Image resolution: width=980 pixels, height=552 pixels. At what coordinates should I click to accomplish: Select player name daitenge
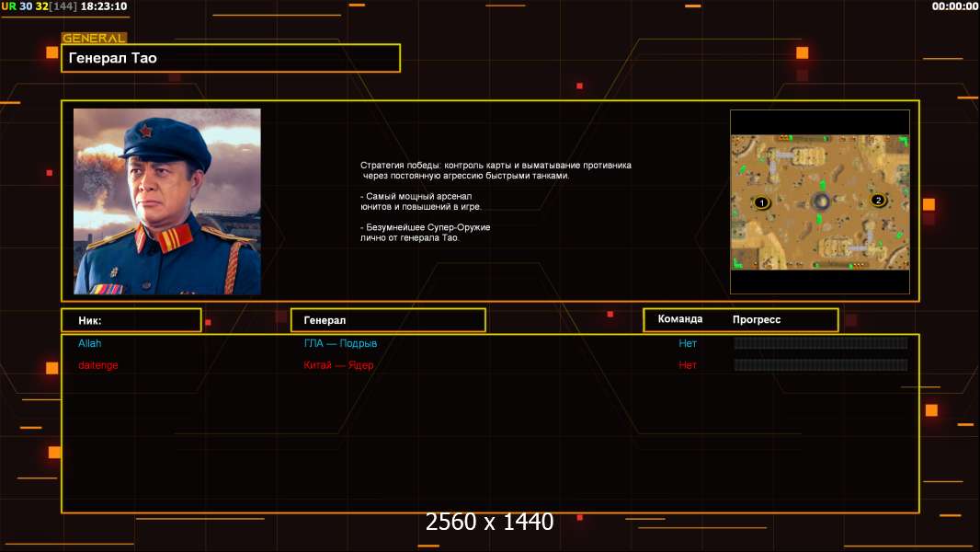click(x=98, y=365)
